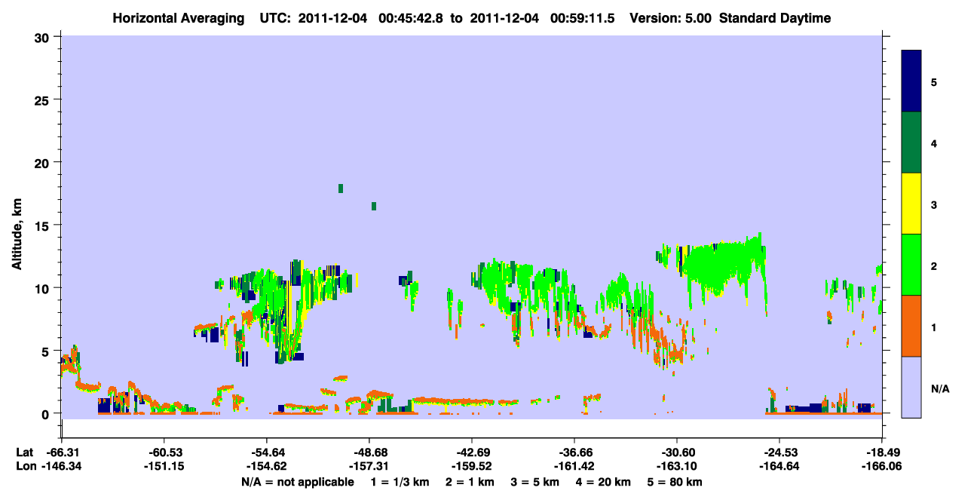This screenshot has width=980, height=503.
Task: Click legend entry '1 = 1/3 km'
Action: (x=400, y=482)
